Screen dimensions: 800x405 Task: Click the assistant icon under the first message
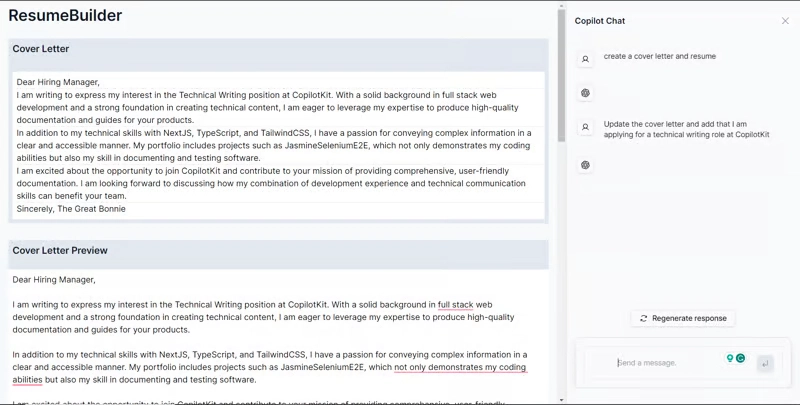click(585, 93)
